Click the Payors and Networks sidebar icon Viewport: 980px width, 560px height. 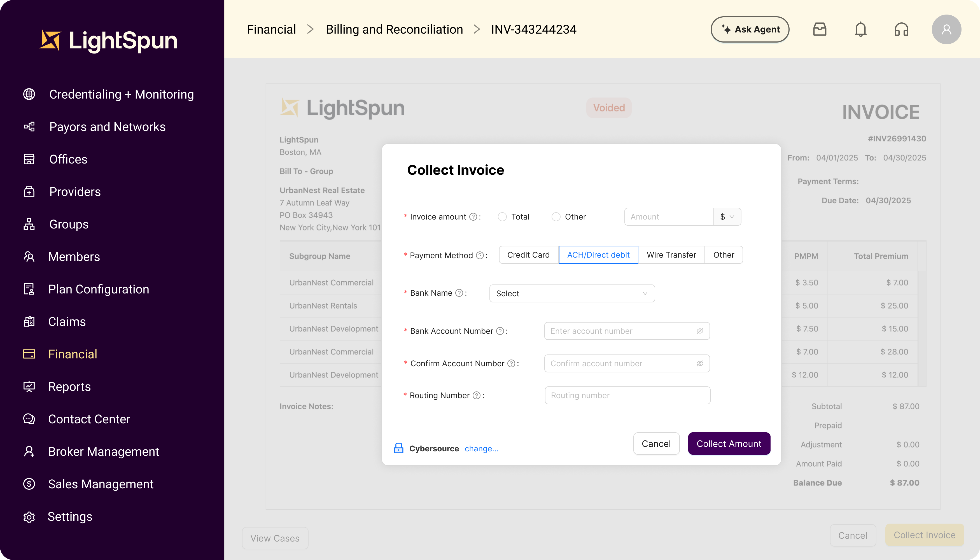coord(29,127)
